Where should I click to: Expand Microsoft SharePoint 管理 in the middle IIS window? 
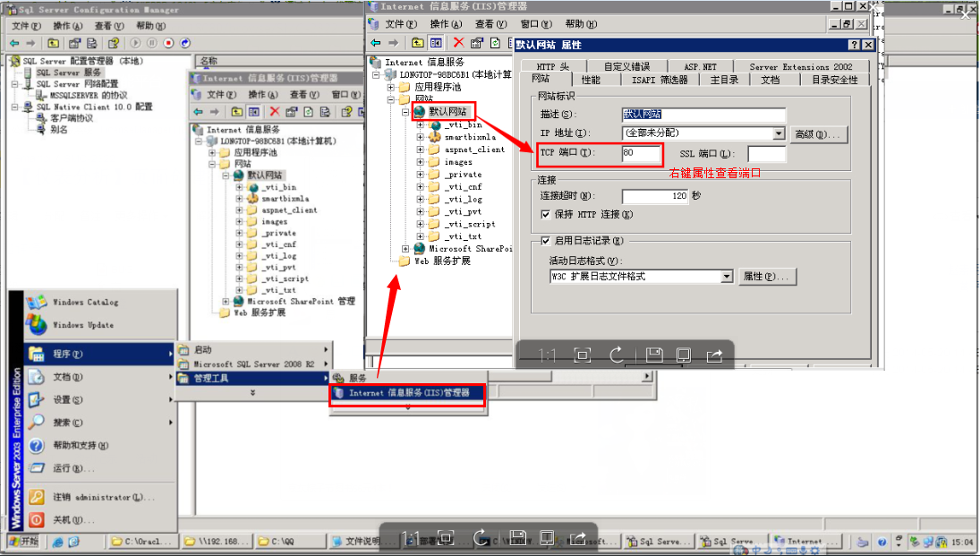[226, 302]
